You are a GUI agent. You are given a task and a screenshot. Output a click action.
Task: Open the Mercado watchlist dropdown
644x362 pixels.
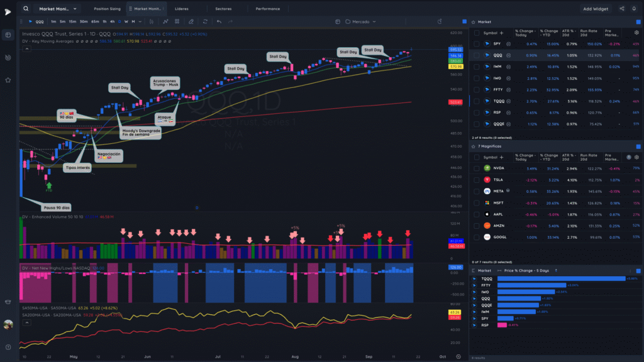pyautogui.click(x=360, y=22)
